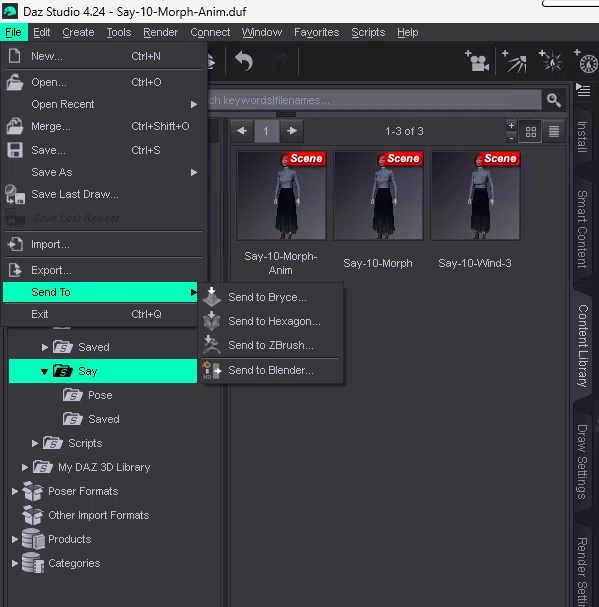Open the Smart Content side tab

[x=582, y=229]
